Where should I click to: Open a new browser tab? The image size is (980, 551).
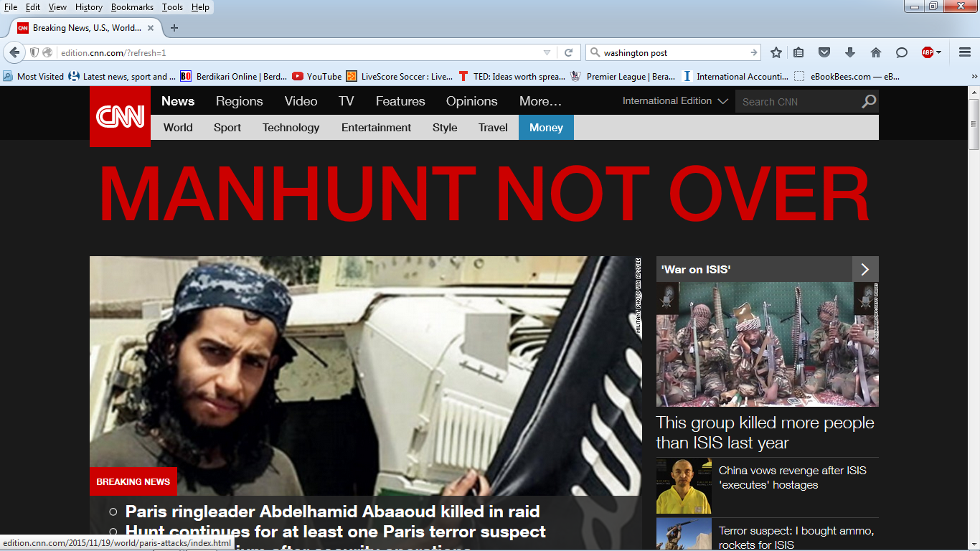(x=174, y=28)
